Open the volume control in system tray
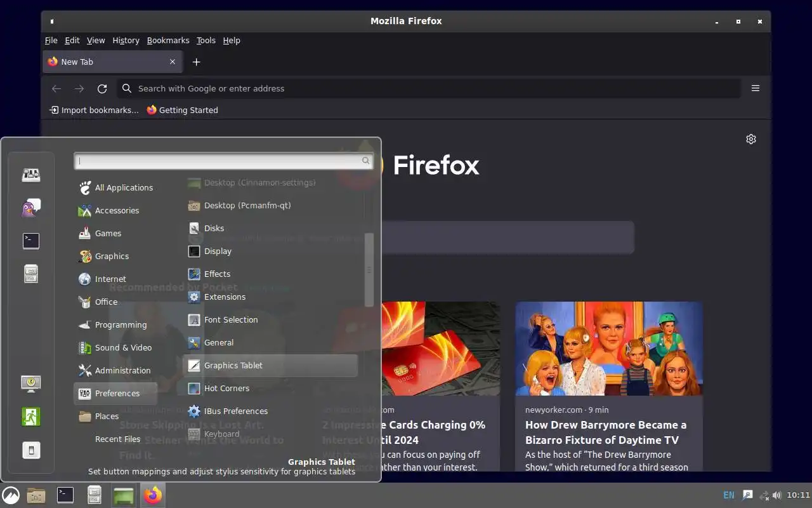The height and width of the screenshot is (508, 812). pos(777,495)
